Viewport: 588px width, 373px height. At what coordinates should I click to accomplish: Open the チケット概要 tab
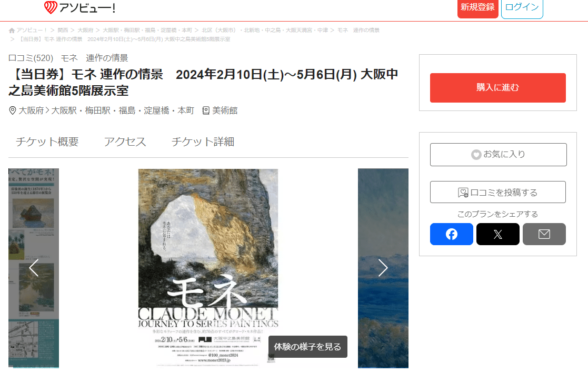point(47,142)
